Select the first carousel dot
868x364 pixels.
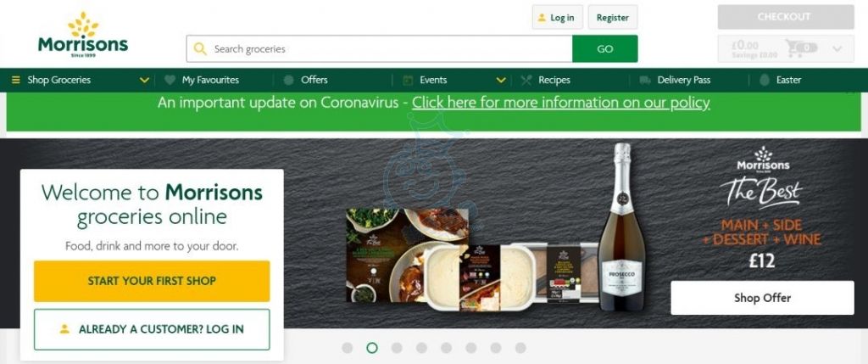347,348
